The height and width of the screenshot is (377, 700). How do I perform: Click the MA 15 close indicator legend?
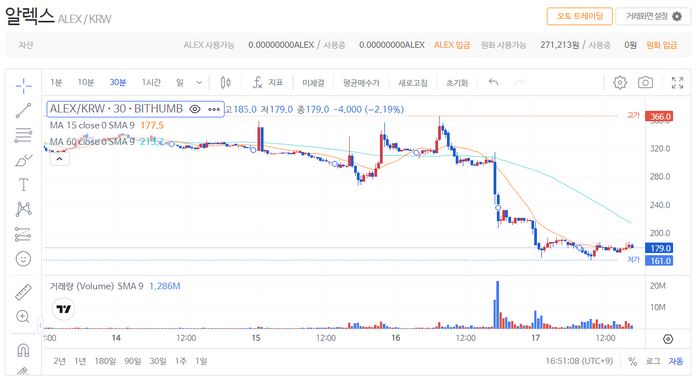[107, 126]
